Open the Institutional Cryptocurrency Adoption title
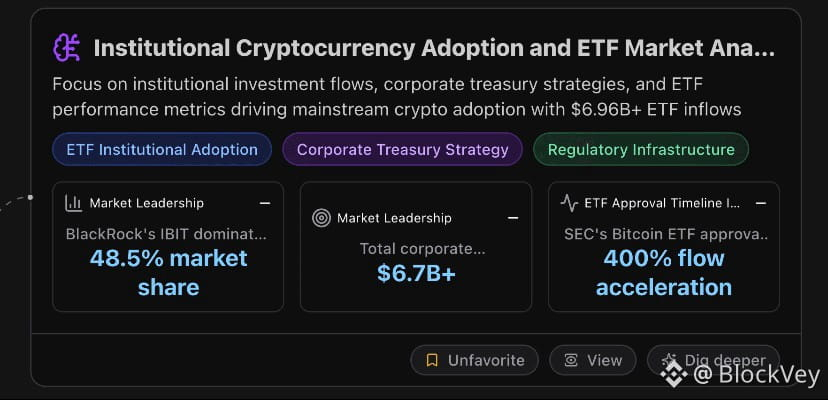 click(x=433, y=47)
